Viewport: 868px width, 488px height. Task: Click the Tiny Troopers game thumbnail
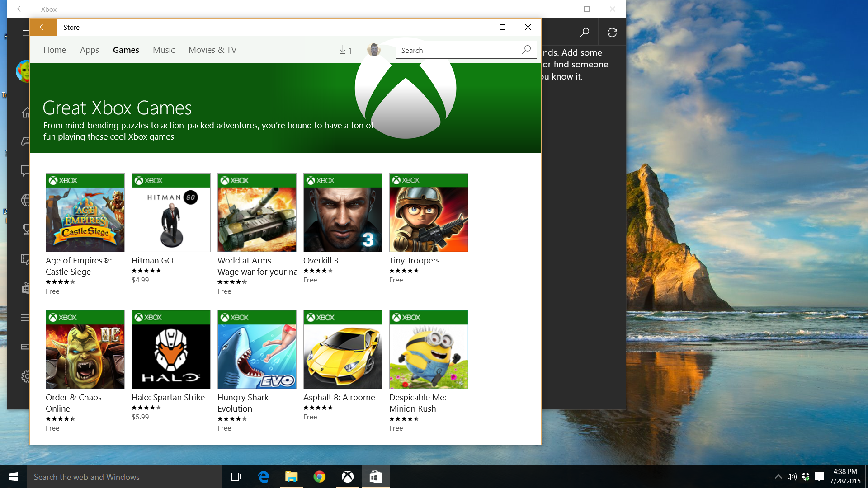click(428, 212)
